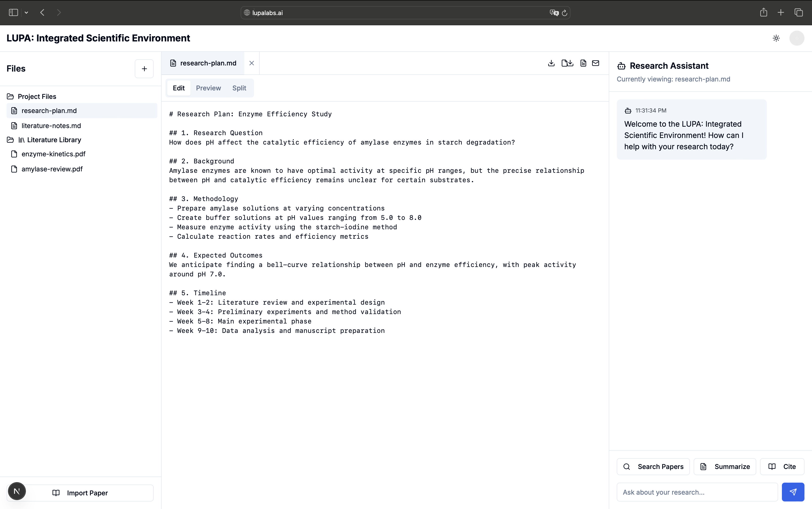Viewport: 812px width, 509px height.
Task: Click the 'Week 5-8: Main experimental phase' line
Action: point(240,322)
